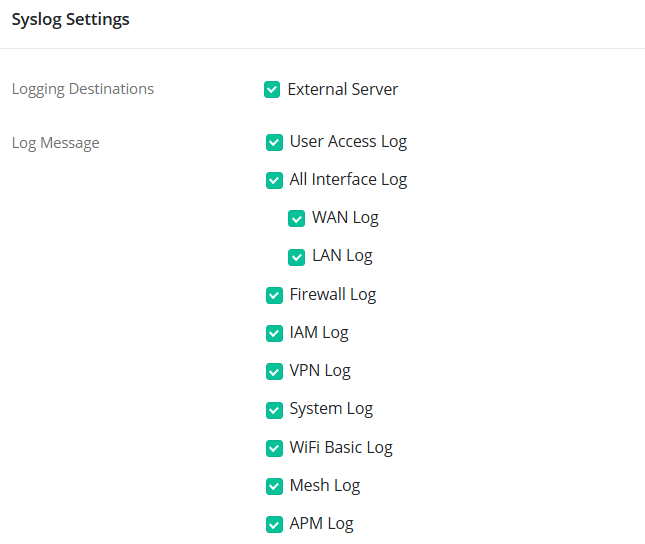Viewport: 645px width, 544px height.
Task: Turn off the Firewall Log checkbox
Action: click(x=274, y=295)
